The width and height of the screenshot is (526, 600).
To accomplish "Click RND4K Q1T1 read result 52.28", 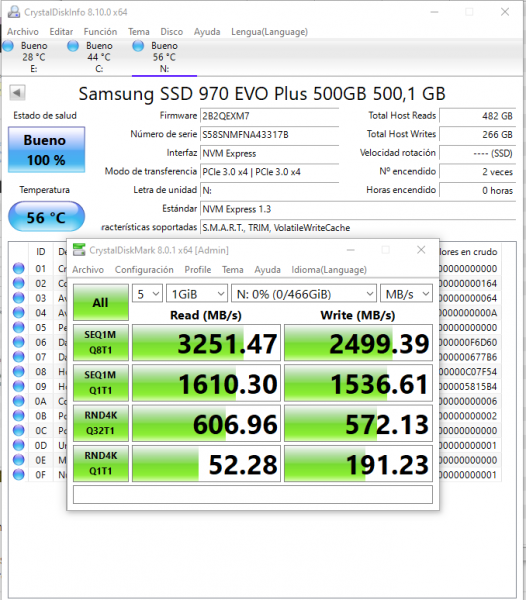I will [206, 463].
